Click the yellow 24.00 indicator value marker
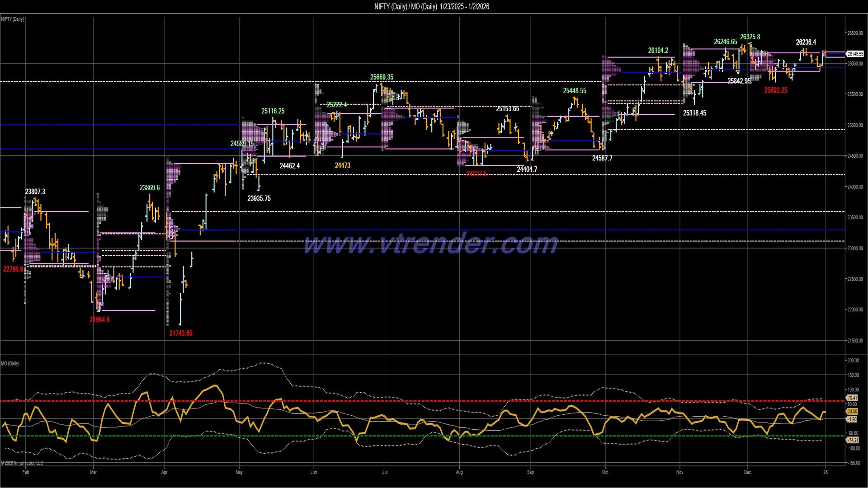The height and width of the screenshot is (488, 868). pyautogui.click(x=852, y=412)
